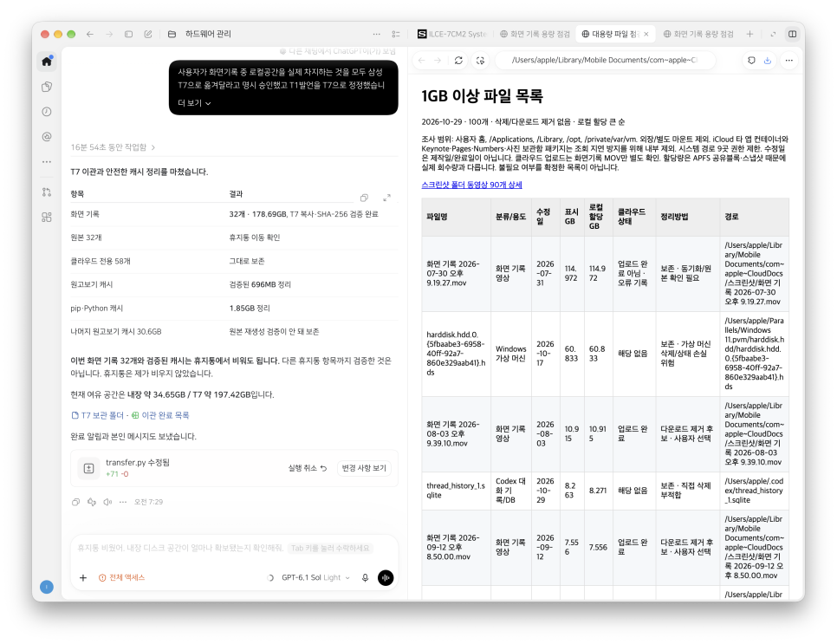Close the 대용량 파일 점검 tab
Viewport: 837px width, 644px height.
click(x=646, y=34)
